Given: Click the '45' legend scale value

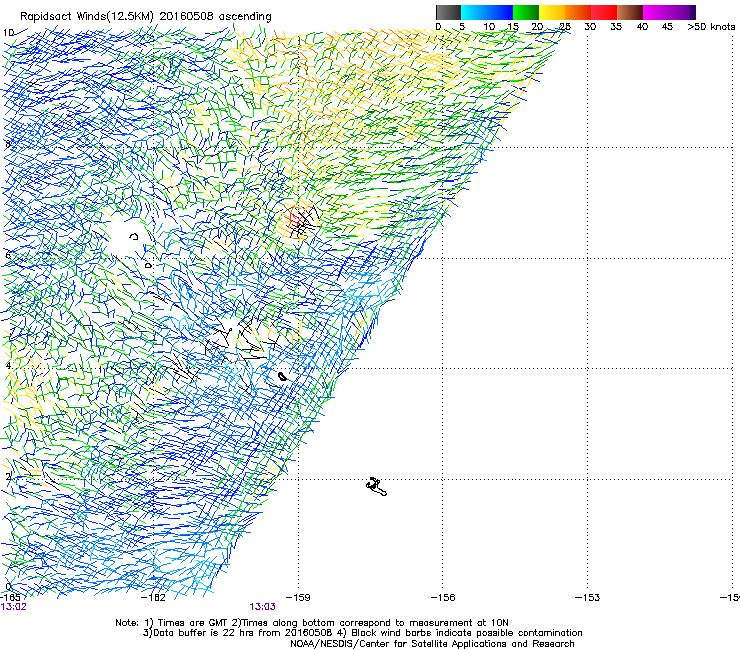Looking at the screenshot, I should pyautogui.click(x=667, y=27).
